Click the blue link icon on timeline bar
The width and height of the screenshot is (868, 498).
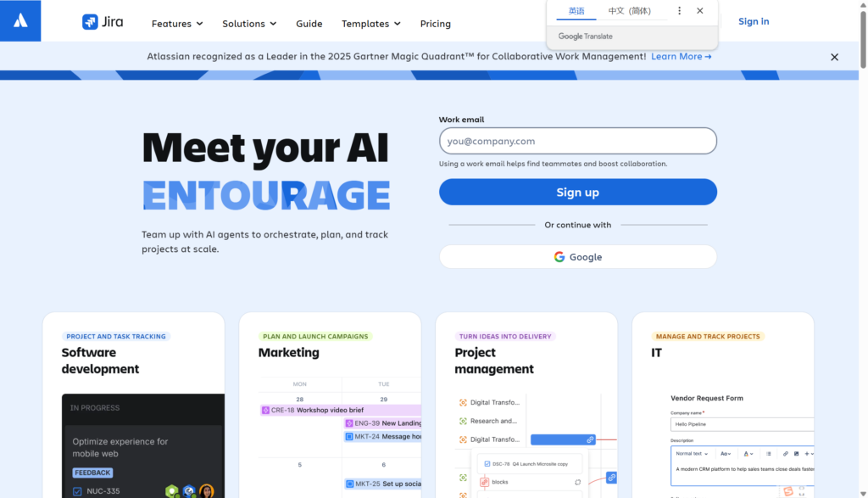click(590, 439)
